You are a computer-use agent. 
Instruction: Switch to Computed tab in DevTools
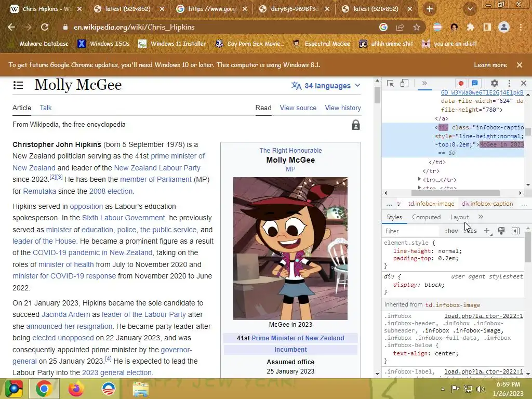[x=426, y=217]
